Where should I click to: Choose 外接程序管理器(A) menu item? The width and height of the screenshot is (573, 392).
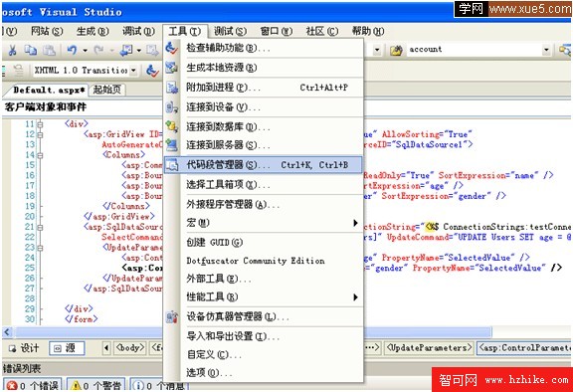(263, 204)
